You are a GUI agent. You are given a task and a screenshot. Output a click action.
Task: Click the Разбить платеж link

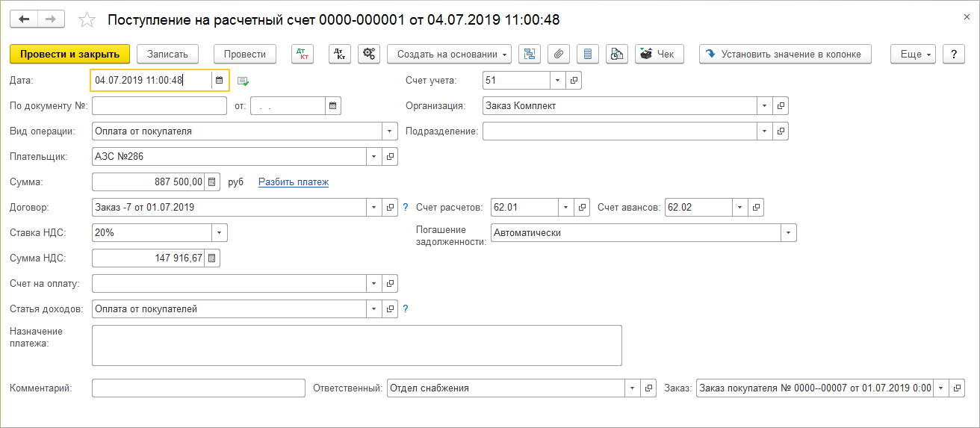294,182
